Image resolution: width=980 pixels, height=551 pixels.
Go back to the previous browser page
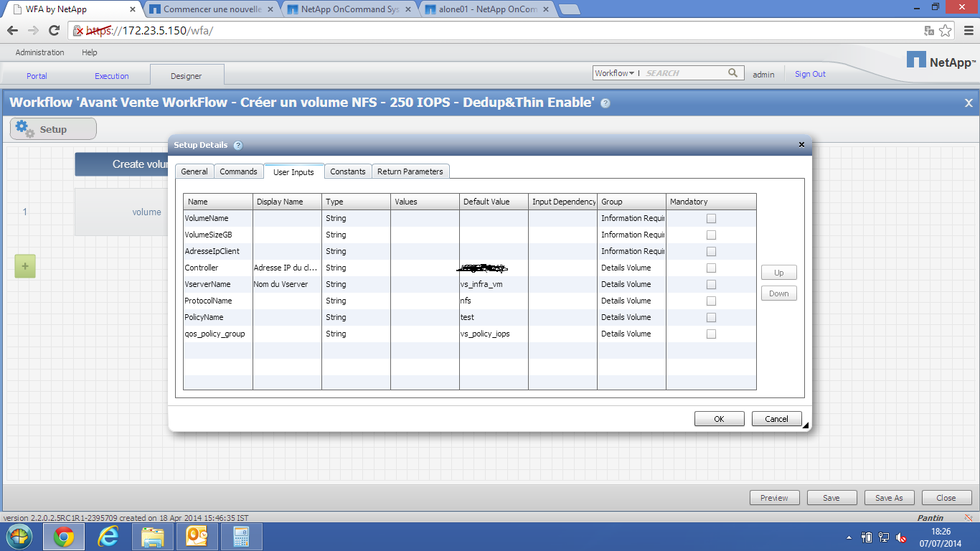point(12,30)
